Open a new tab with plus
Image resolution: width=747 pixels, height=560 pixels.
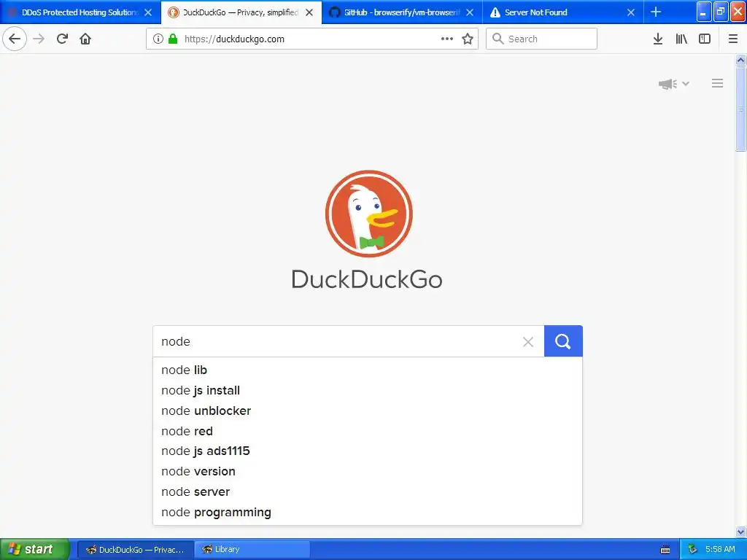656,12
